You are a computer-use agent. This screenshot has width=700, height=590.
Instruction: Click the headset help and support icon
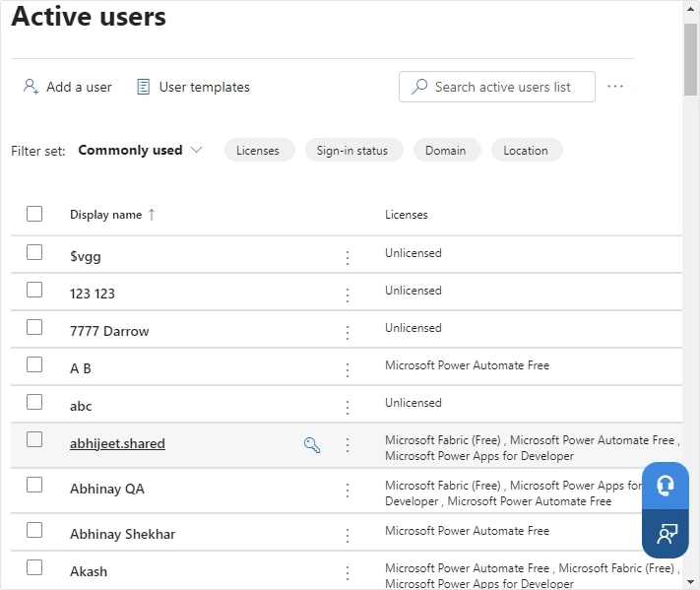(x=666, y=486)
